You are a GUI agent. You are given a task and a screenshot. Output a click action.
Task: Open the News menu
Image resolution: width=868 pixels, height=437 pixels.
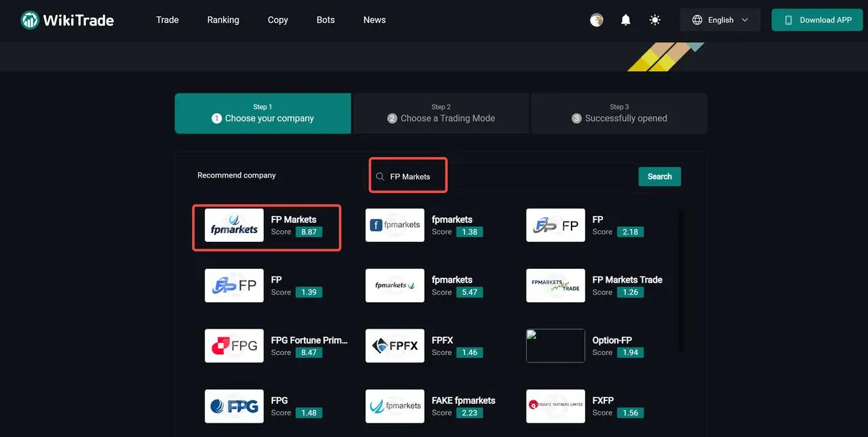pos(374,20)
